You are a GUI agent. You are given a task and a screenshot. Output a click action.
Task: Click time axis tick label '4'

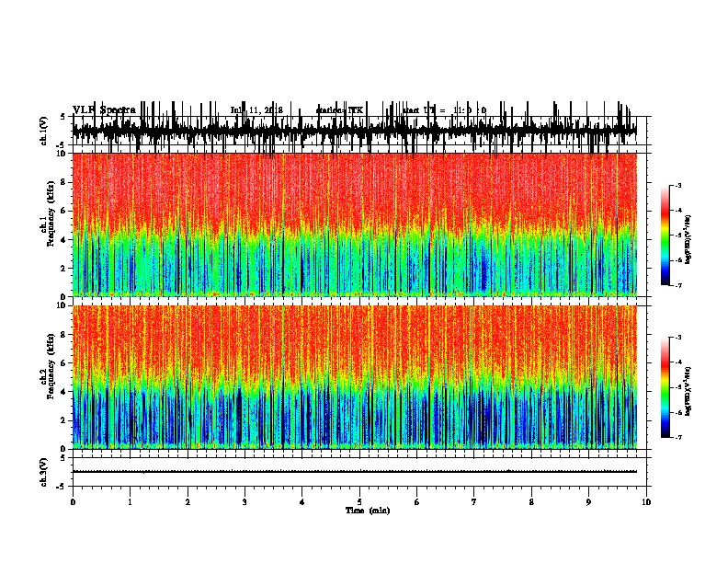pos(302,502)
